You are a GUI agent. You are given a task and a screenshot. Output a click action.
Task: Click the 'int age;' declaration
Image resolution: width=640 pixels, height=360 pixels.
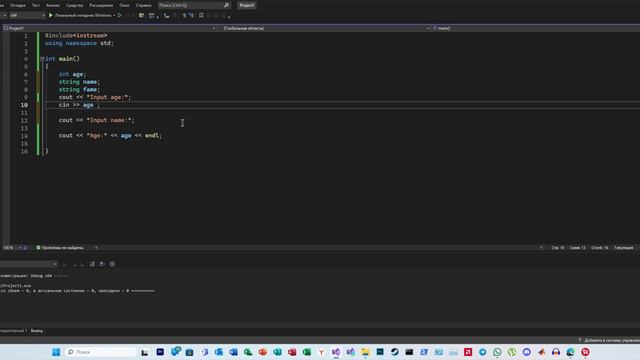click(72, 74)
